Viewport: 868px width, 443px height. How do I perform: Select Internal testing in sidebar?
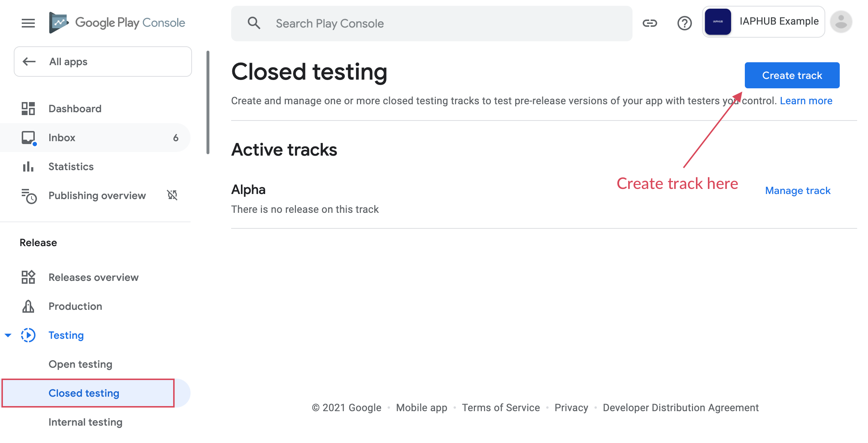pyautogui.click(x=85, y=422)
